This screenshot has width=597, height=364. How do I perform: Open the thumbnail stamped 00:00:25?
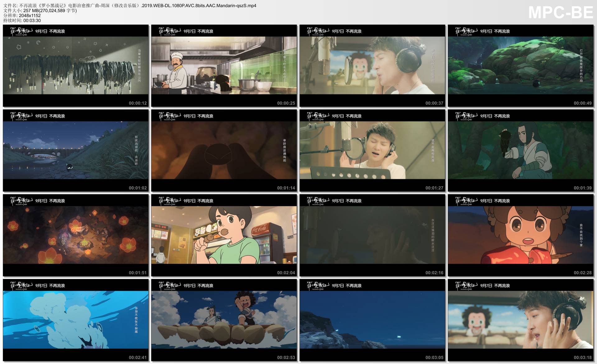[224, 66]
